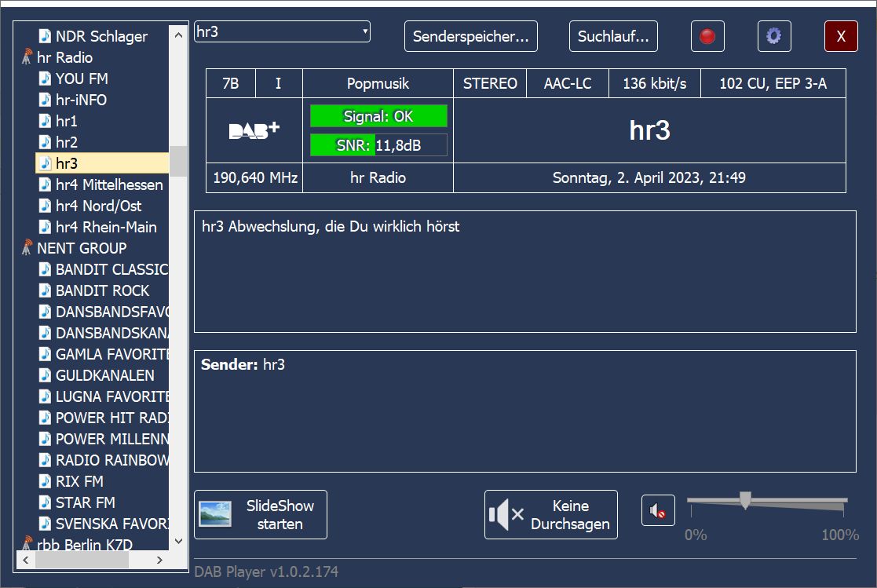This screenshot has height=588, width=877.
Task: Open the hr3 station dropdown
Action: coord(365,32)
